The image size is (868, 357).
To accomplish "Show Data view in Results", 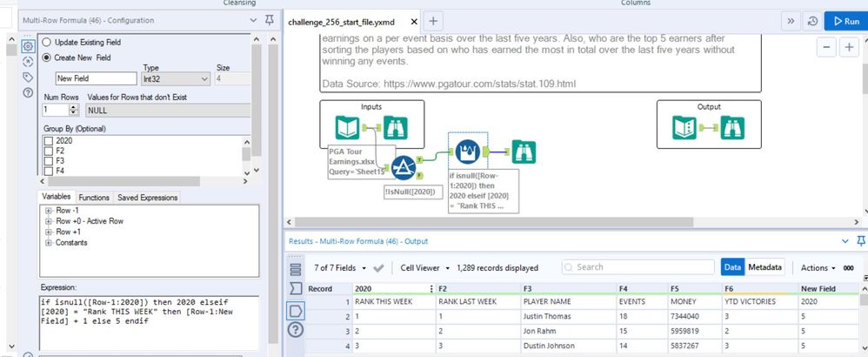I will (x=732, y=267).
